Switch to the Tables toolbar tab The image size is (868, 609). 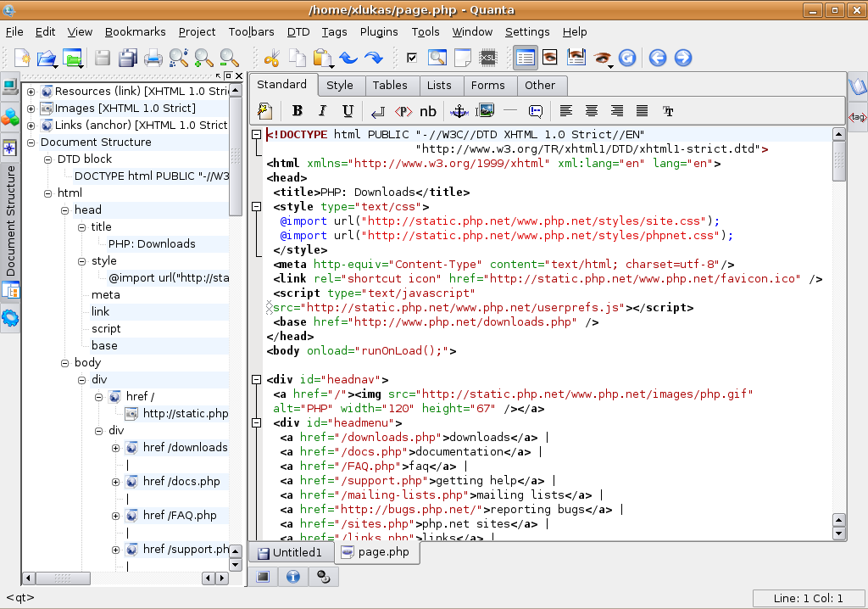click(390, 86)
